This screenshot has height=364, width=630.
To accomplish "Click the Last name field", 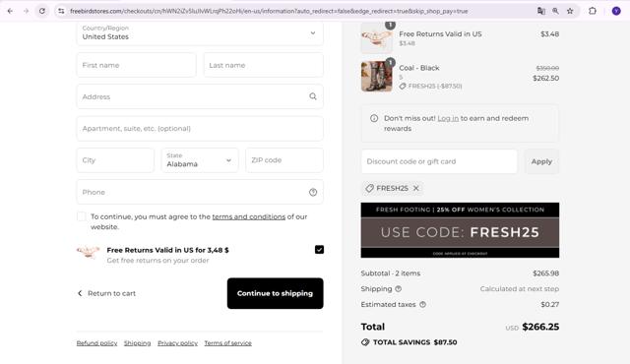I will (x=263, y=65).
